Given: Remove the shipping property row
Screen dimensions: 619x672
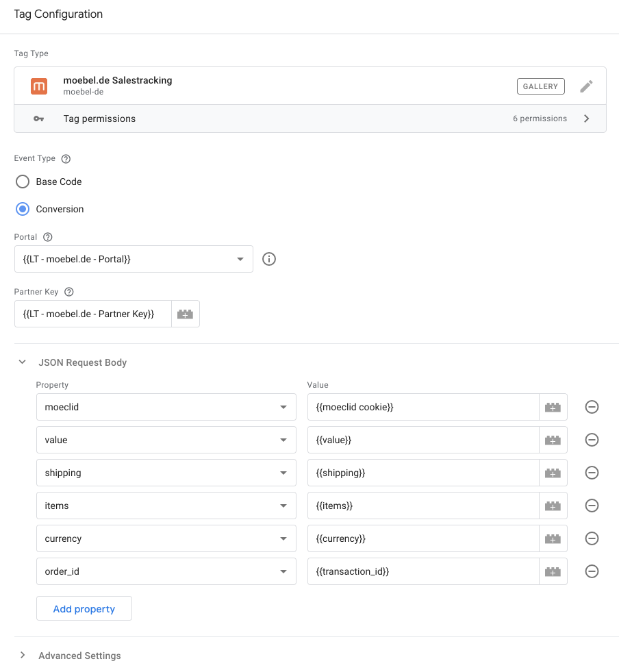Looking at the screenshot, I should click(592, 473).
